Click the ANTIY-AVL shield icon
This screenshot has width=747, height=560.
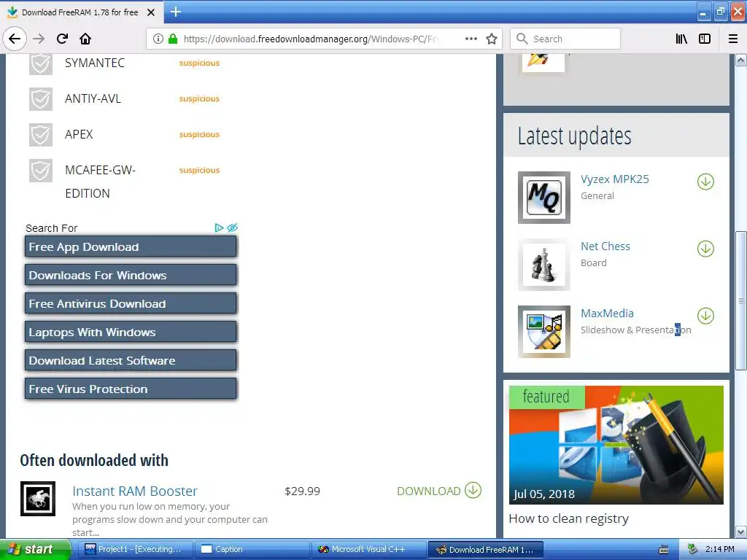click(41, 99)
